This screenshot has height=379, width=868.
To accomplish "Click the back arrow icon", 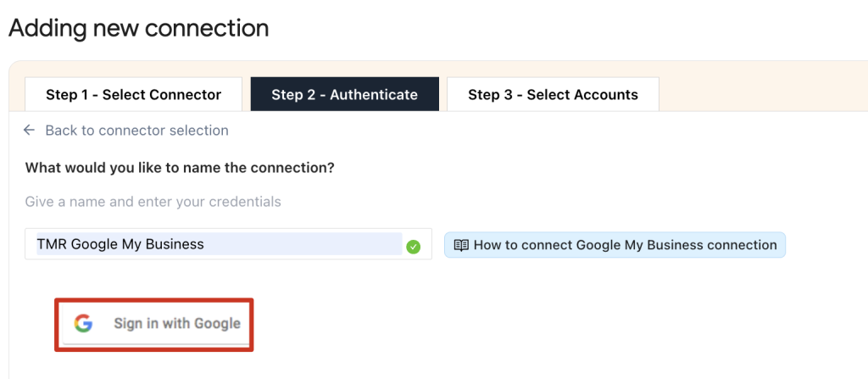I will click(x=30, y=131).
